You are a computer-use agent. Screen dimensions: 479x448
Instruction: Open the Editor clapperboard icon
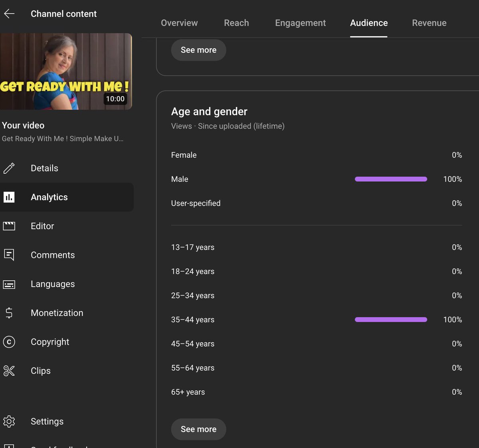9,226
